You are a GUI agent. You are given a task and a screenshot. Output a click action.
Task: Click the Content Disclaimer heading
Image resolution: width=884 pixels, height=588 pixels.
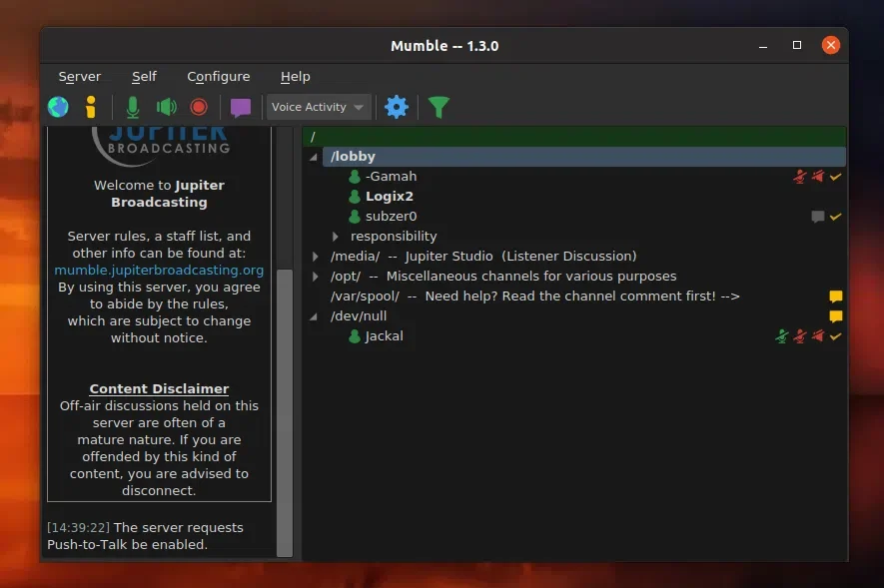(159, 388)
